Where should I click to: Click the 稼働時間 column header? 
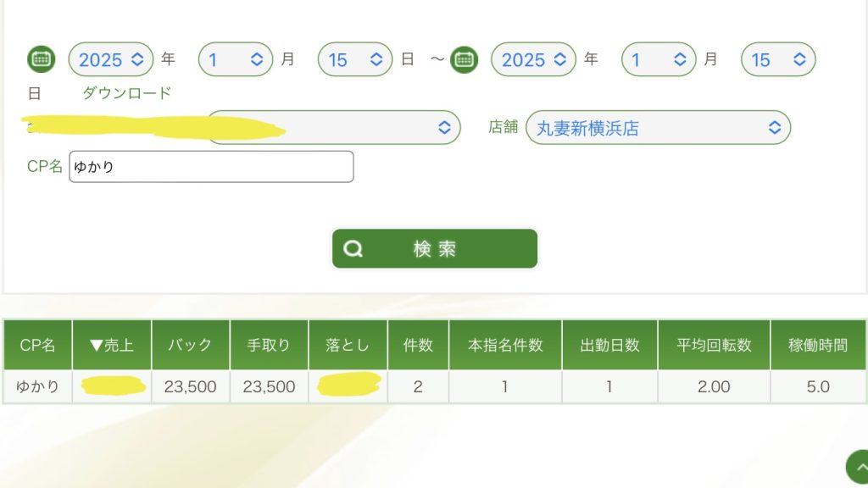(818, 345)
